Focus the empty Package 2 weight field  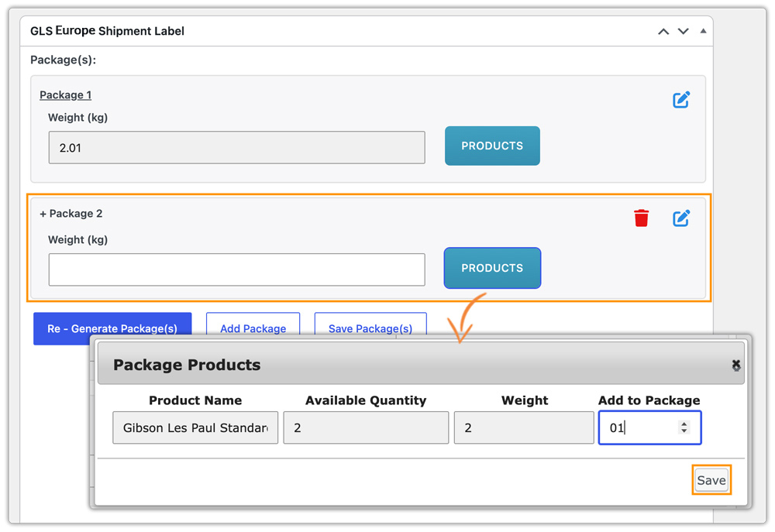point(236,269)
